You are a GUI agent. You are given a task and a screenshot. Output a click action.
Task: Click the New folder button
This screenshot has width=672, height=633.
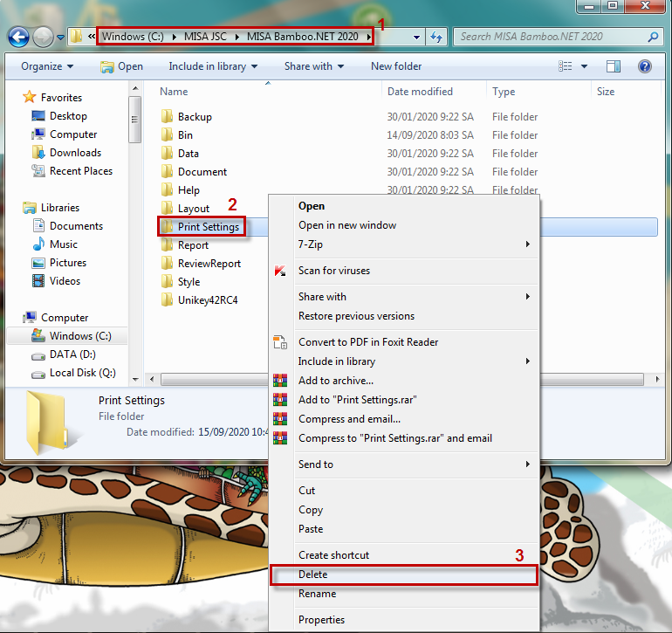point(396,66)
